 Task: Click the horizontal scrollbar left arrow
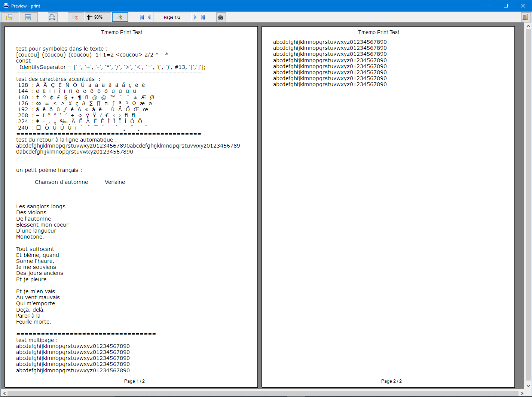(x=4, y=393)
